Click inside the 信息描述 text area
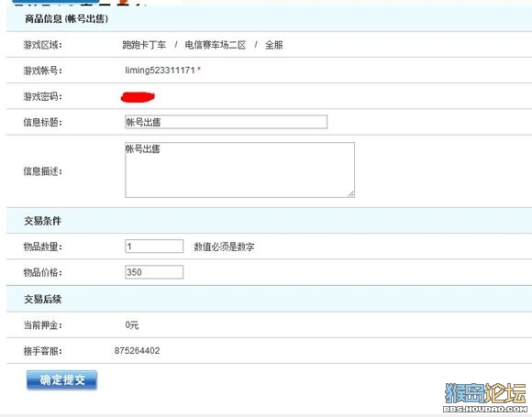 (x=240, y=170)
